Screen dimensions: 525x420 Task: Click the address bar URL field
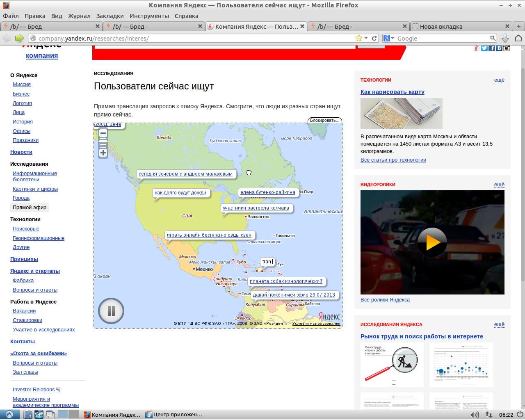tap(196, 38)
